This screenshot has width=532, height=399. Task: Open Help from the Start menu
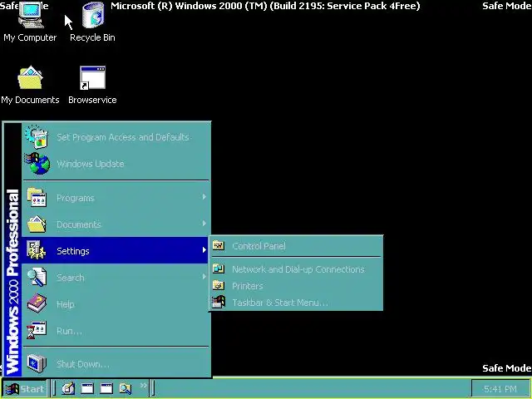116,304
